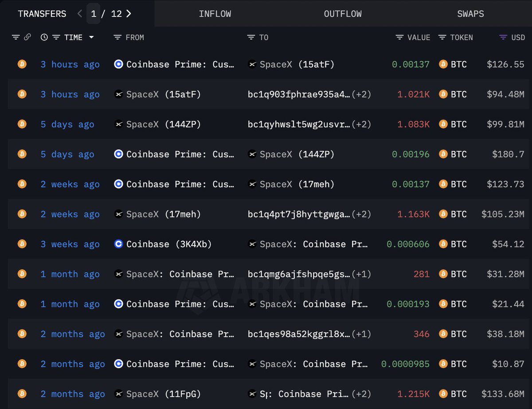Click Bitcoin icon in $180.7 row
The width and height of the screenshot is (532, 409).
(x=22, y=154)
